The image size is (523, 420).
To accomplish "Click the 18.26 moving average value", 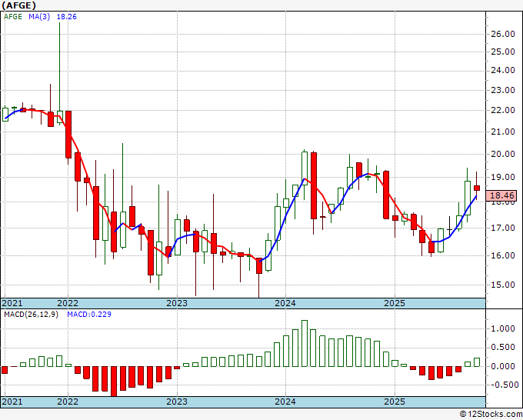I will (x=66, y=17).
